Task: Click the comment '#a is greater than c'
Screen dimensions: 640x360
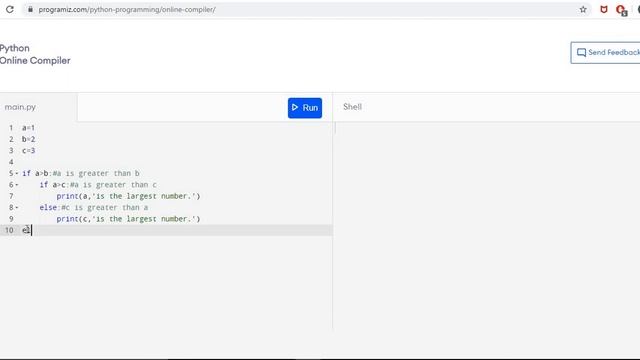Action: [113, 185]
